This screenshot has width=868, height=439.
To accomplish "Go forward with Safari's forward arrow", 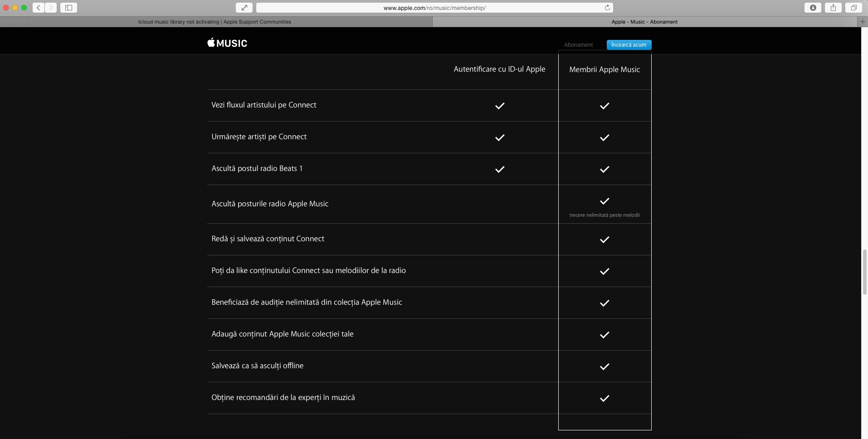I will tap(51, 8).
